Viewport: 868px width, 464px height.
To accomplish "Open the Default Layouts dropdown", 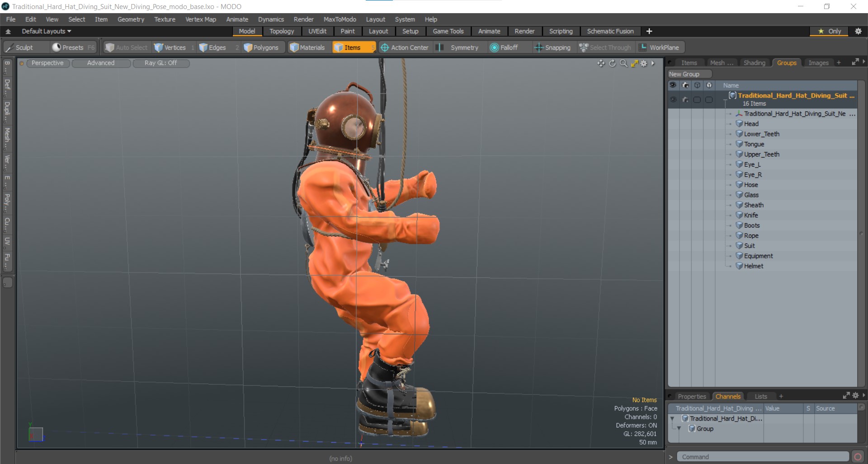I will (x=47, y=31).
